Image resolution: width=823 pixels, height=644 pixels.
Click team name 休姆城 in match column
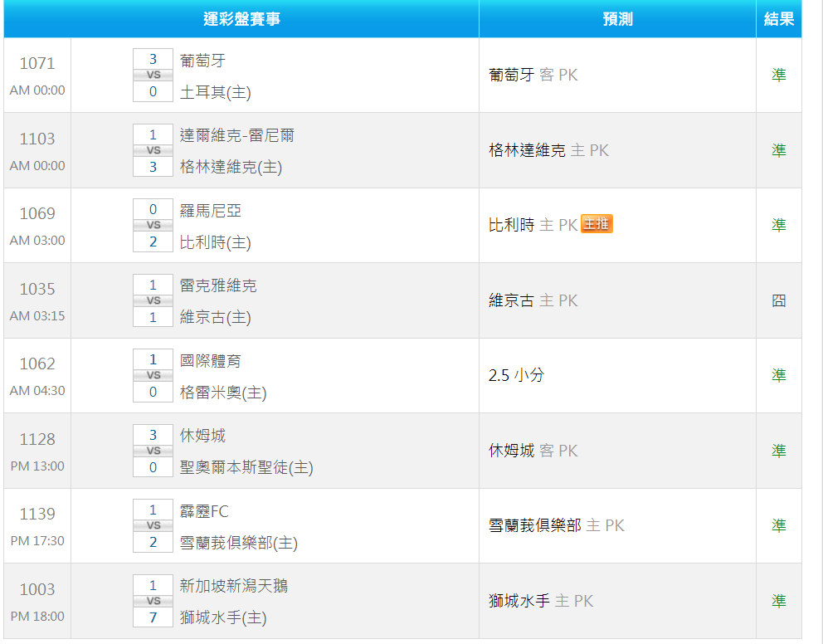[x=202, y=436]
